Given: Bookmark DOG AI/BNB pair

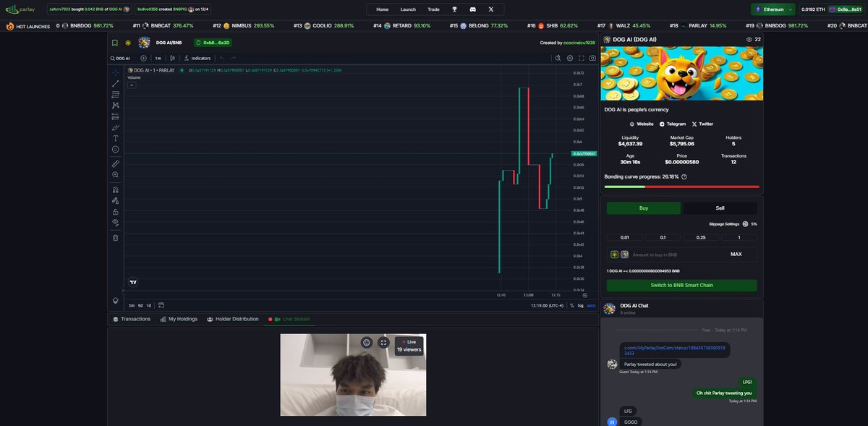Looking at the screenshot, I should [x=115, y=43].
